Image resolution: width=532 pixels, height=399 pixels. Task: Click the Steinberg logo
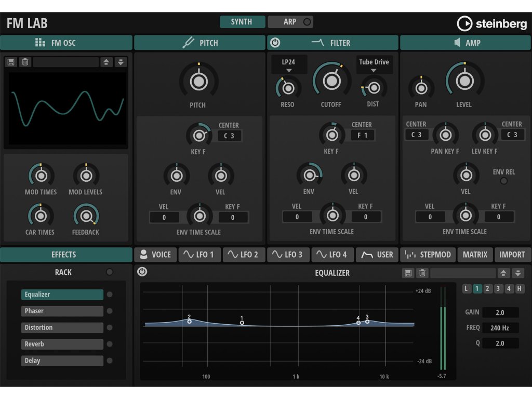pyautogui.click(x=491, y=23)
